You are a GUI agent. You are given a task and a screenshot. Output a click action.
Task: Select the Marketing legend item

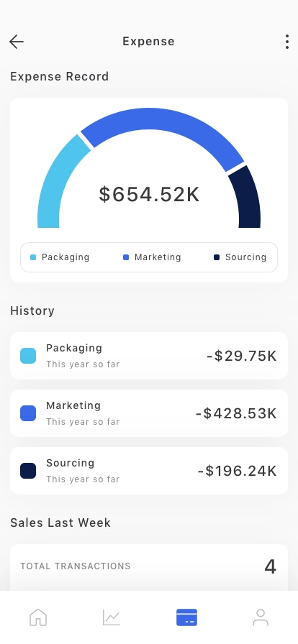coord(152,257)
